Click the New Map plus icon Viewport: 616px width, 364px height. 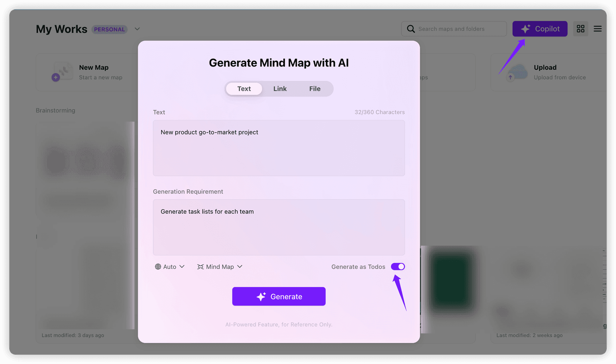(x=55, y=77)
